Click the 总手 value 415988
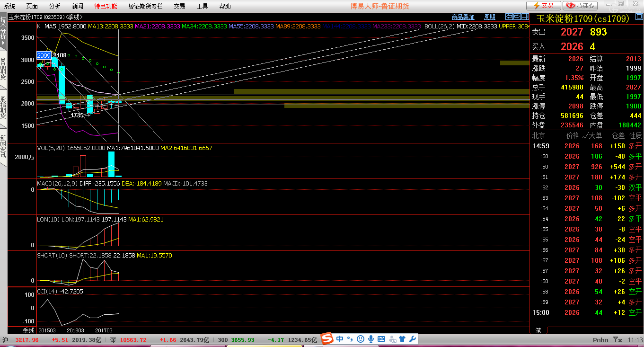Screen dimensions: 644x347 pyautogui.click(x=572, y=87)
